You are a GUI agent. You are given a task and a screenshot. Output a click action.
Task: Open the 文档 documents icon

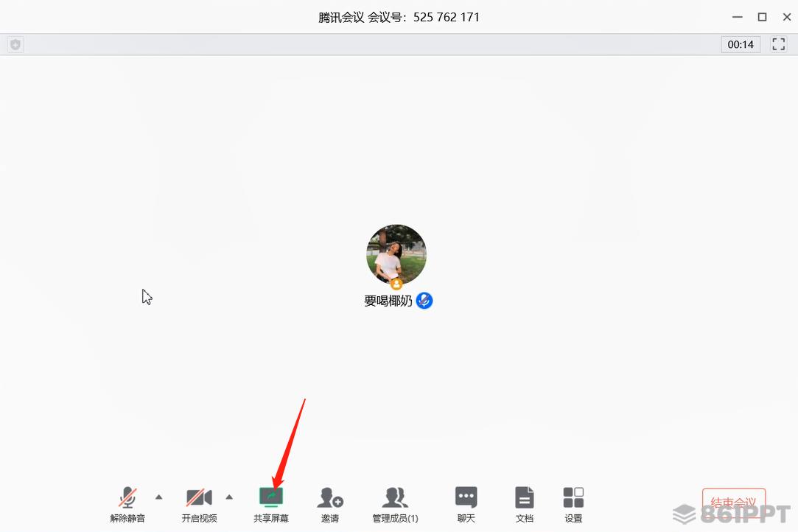point(524,497)
